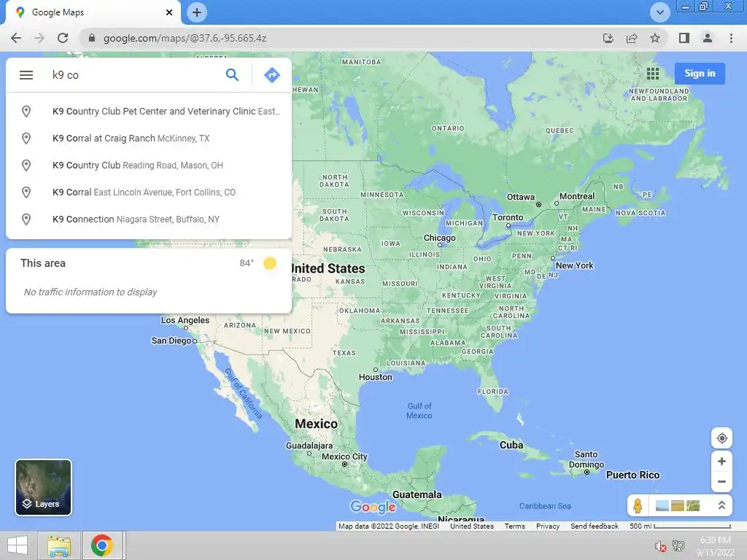Click the search magnifier icon
Screen dimensions: 747x560
pyautogui.click(x=232, y=75)
